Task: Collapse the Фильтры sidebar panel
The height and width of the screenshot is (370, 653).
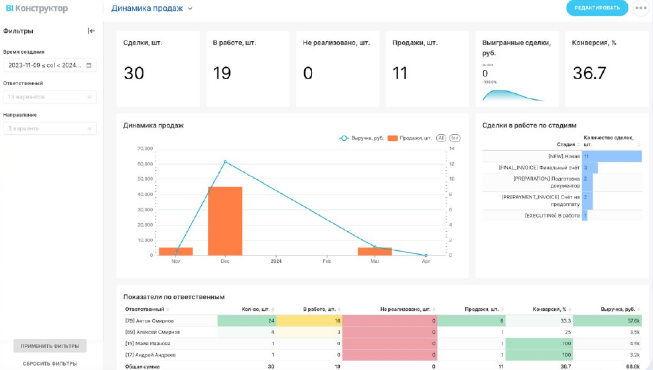Action: tap(91, 31)
